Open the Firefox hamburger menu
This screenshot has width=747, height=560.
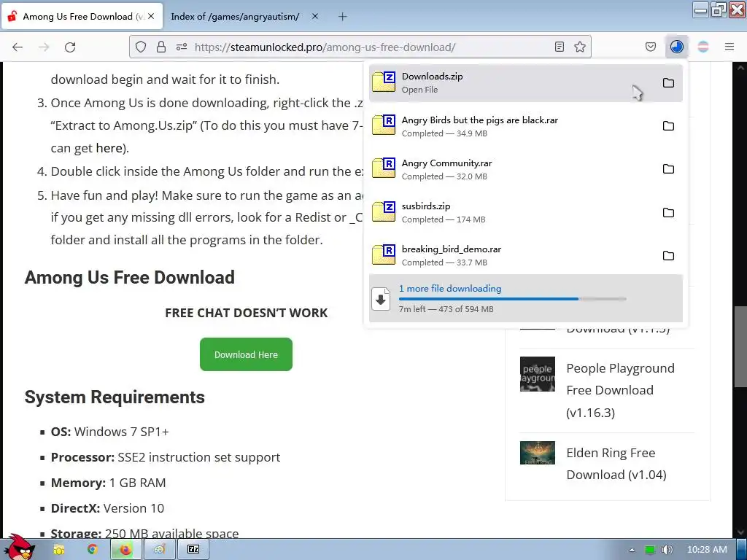[729, 47]
